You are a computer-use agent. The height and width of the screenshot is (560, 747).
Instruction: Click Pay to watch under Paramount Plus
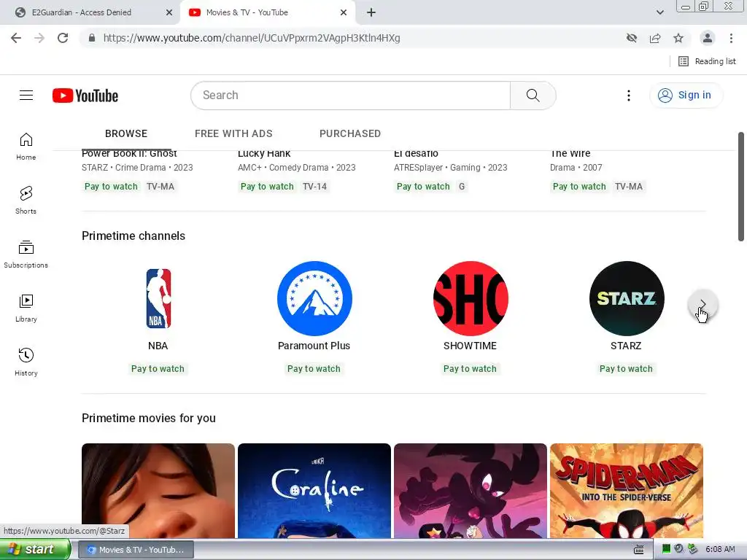pos(314,368)
